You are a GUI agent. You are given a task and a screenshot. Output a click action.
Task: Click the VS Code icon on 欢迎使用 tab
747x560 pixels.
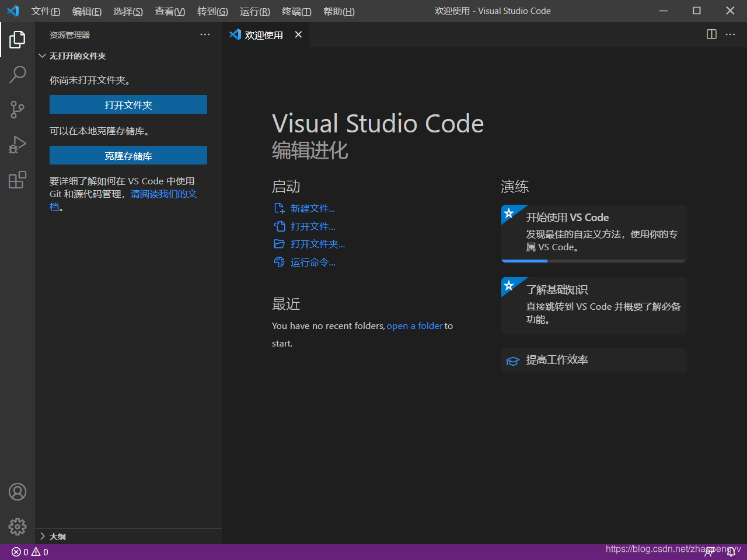235,34
